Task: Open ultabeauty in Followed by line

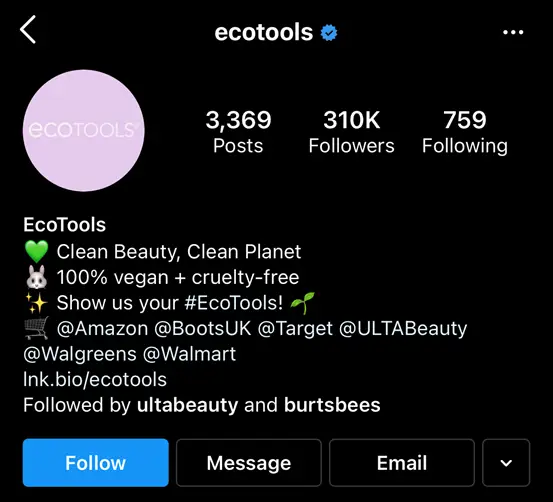Action: (188, 405)
